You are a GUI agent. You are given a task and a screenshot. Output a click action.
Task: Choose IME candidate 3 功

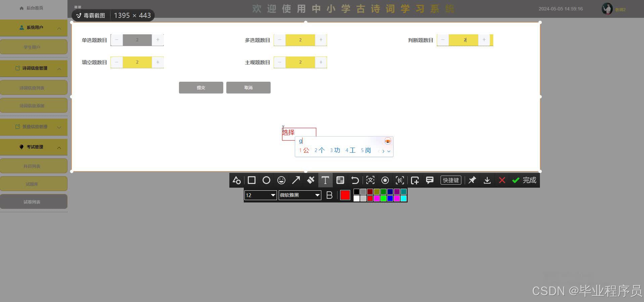point(335,150)
